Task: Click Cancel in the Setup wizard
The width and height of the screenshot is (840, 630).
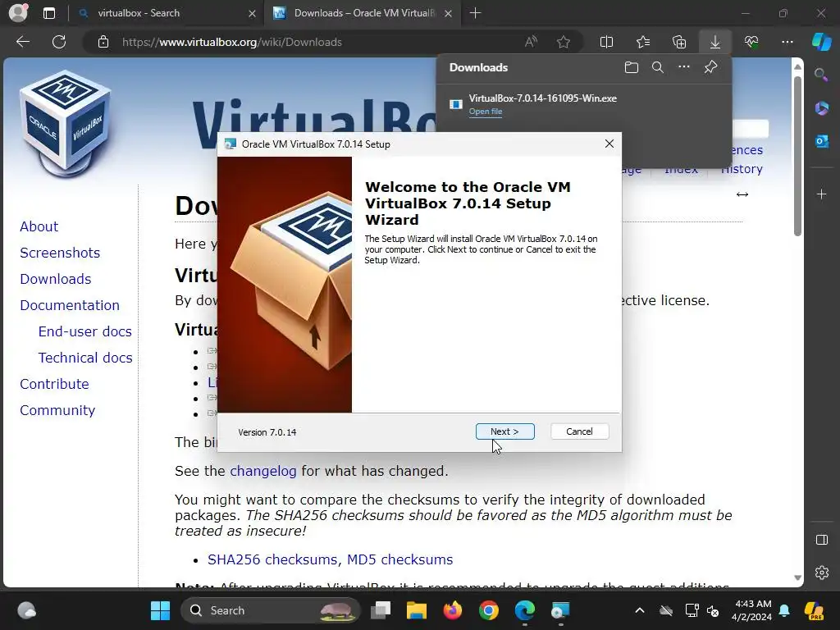Action: coord(579,431)
